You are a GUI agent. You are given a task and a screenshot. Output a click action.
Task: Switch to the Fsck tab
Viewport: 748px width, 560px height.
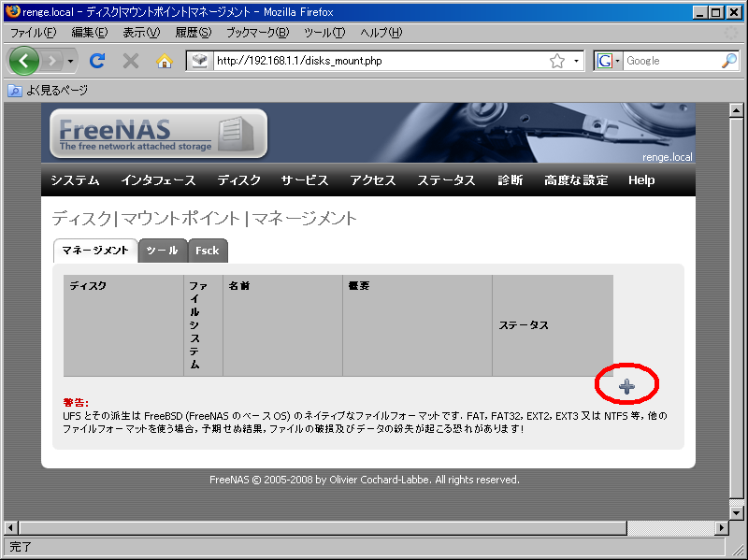tap(207, 251)
